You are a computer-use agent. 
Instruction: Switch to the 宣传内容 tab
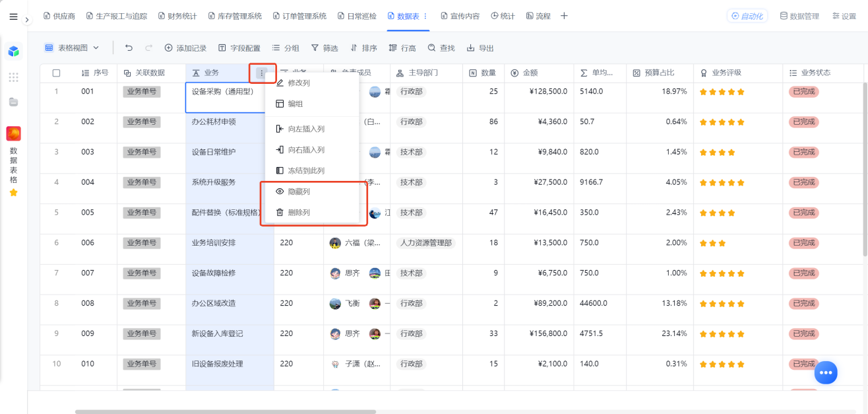tap(460, 16)
